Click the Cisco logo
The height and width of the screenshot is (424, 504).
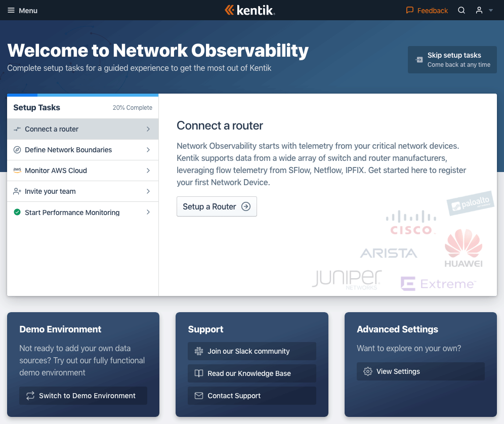[x=410, y=224]
